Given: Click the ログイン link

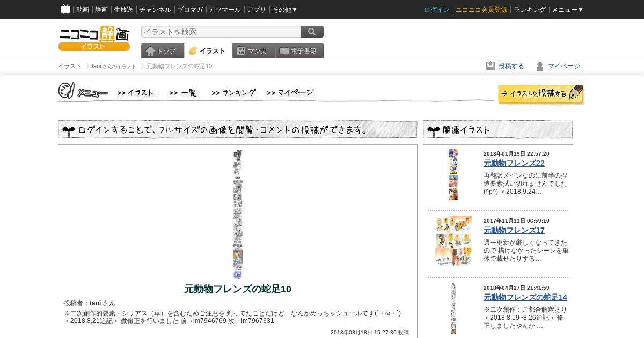Looking at the screenshot, I should pyautogui.click(x=436, y=10).
